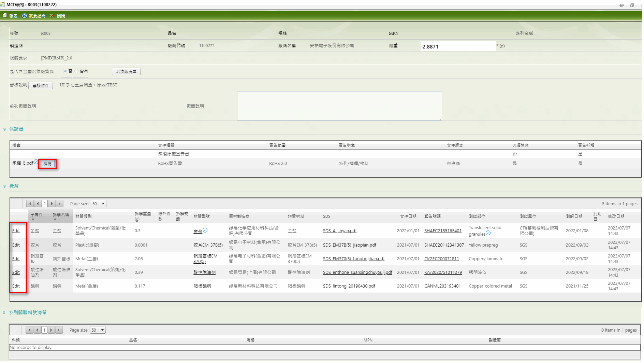Sort by 拆解名稱 column header
This screenshot has width=644, height=363.
click(x=61, y=215)
